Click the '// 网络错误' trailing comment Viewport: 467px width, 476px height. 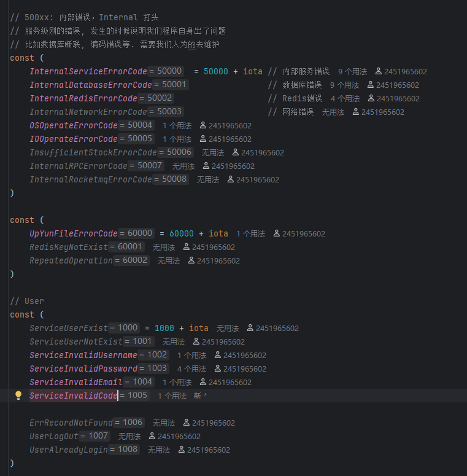point(291,112)
